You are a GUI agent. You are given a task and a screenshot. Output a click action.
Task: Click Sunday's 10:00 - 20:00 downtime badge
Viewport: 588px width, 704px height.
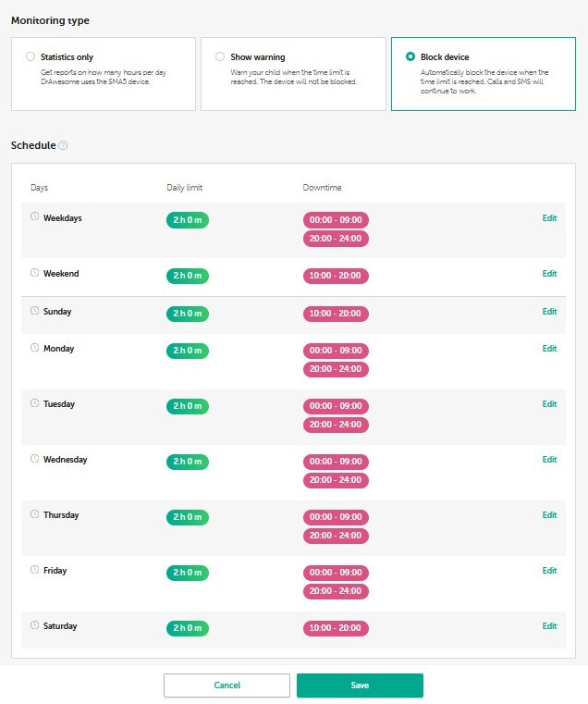tap(336, 314)
